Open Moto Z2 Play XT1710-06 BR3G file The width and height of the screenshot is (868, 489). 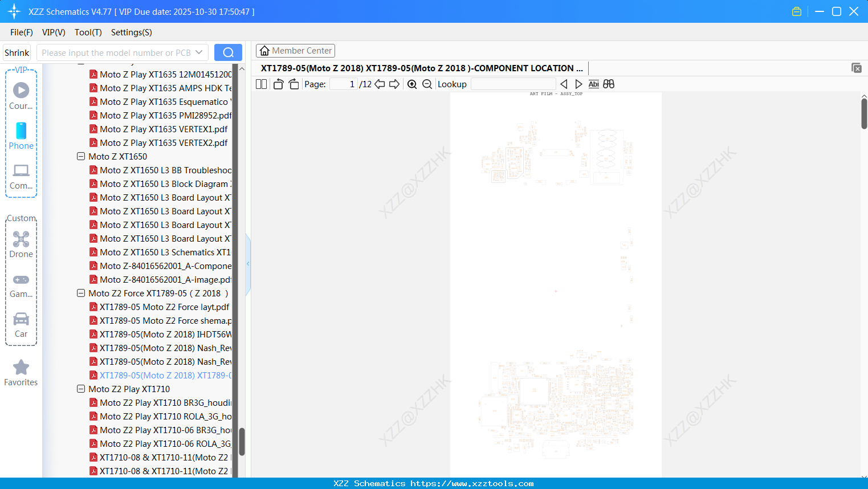(x=161, y=430)
